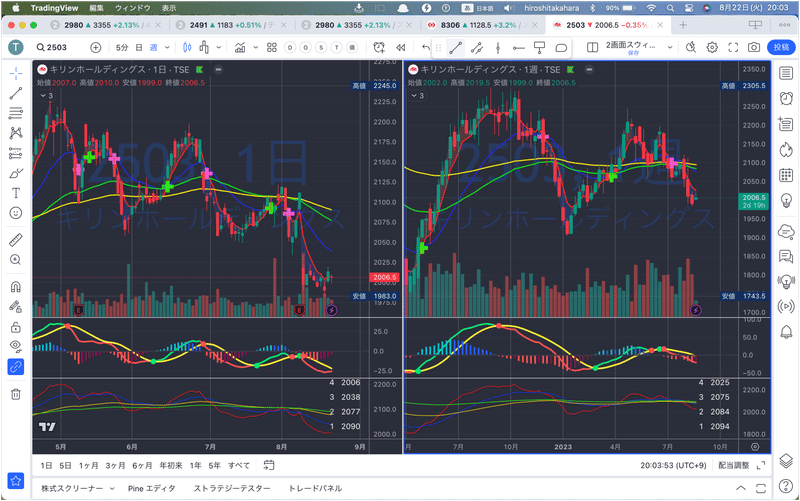Image resolution: width=800 pixels, height=501 pixels.
Task: Open the XABCD pattern tools
Action: click(x=16, y=133)
